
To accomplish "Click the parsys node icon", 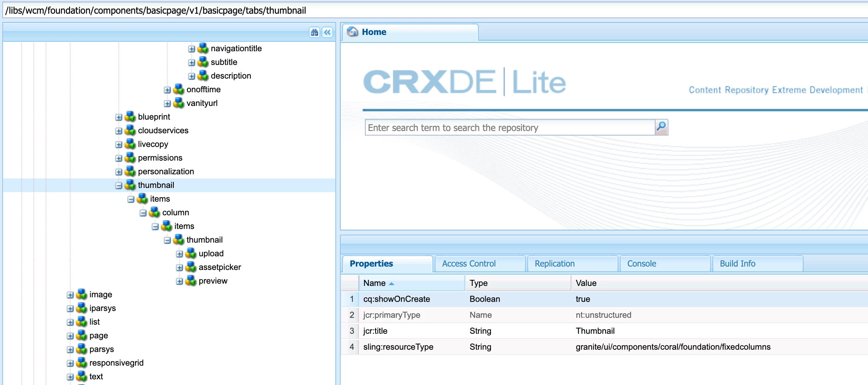I will tap(82, 349).
